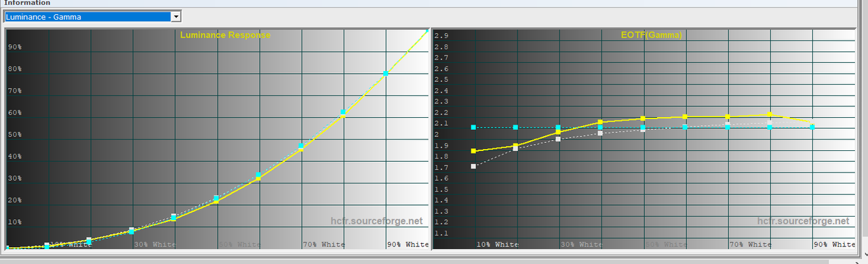Click '90% White' label in Luminance Response graph
The height and width of the screenshot is (264, 868).
click(x=408, y=244)
